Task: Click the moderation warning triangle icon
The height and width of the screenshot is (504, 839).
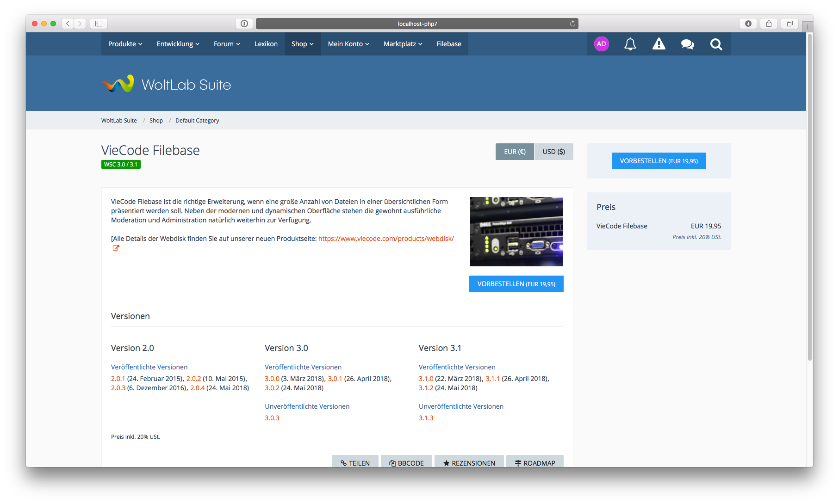Action: tap(659, 44)
